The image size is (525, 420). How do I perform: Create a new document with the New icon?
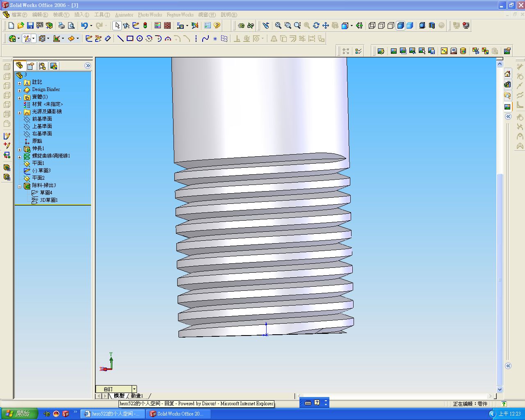11,25
